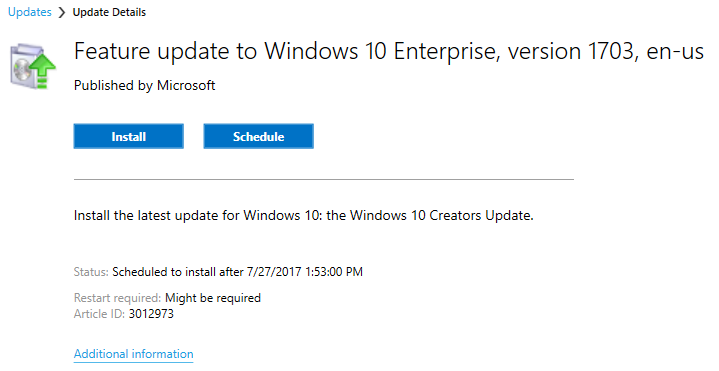Click the Status label
This screenshot has height=371, width=719.
91,272
